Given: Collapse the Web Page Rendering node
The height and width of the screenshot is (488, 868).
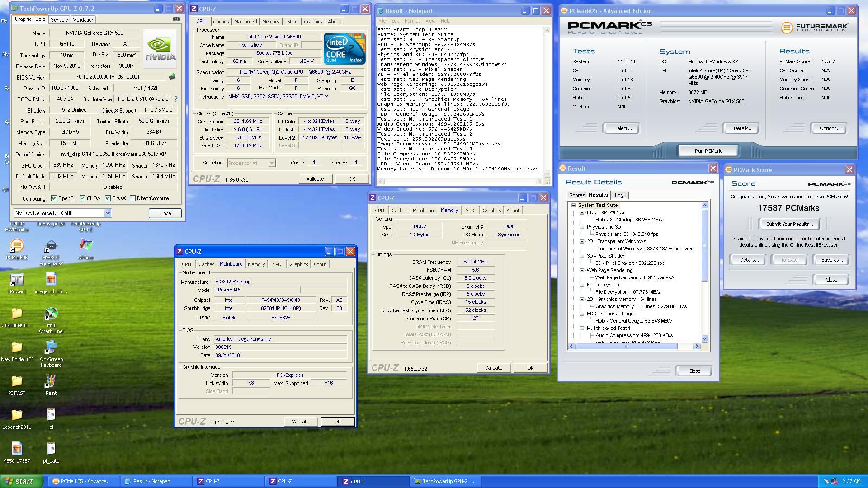Looking at the screenshot, I should (582, 270).
